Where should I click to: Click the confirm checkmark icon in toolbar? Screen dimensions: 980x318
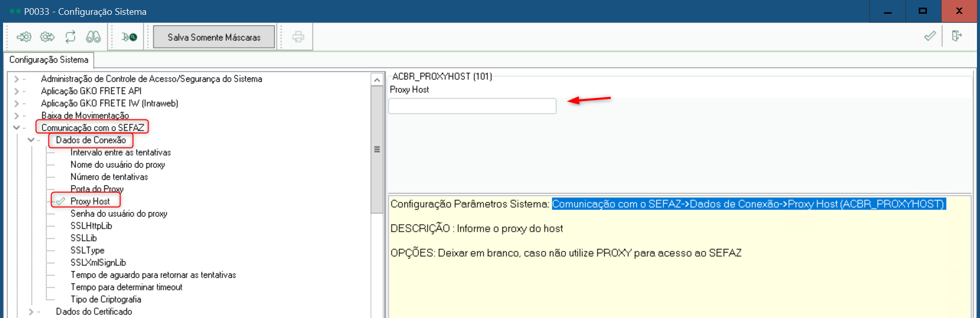pyautogui.click(x=930, y=36)
